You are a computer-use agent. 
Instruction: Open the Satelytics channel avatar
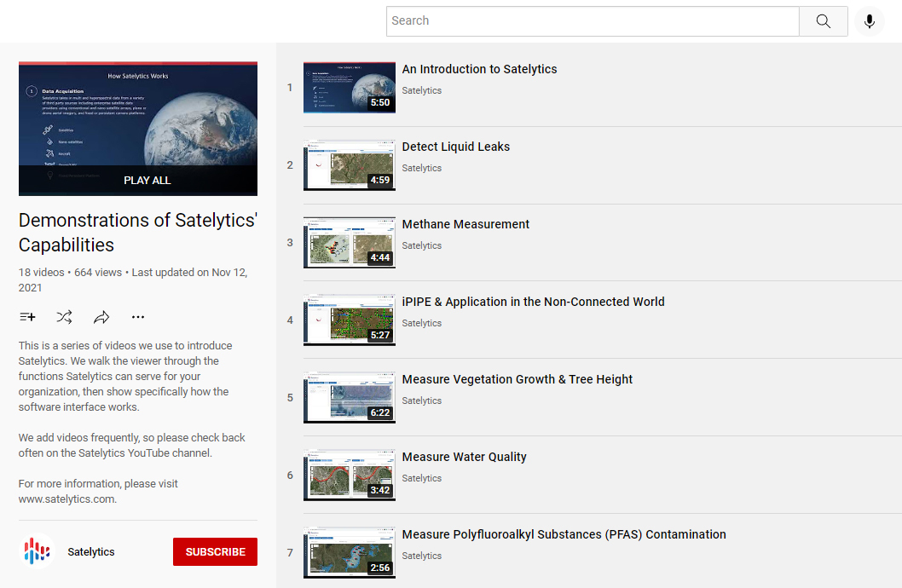click(x=37, y=551)
